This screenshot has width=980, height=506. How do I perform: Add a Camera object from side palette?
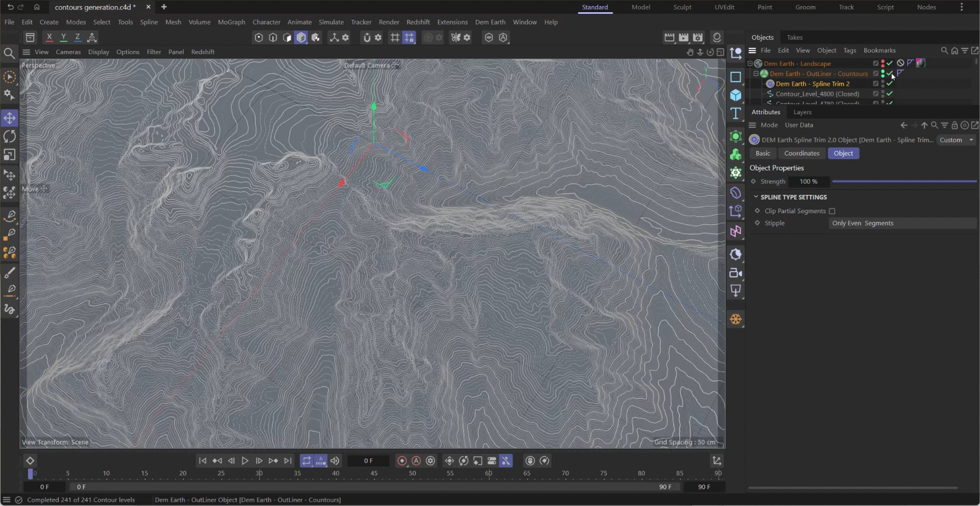tap(735, 273)
